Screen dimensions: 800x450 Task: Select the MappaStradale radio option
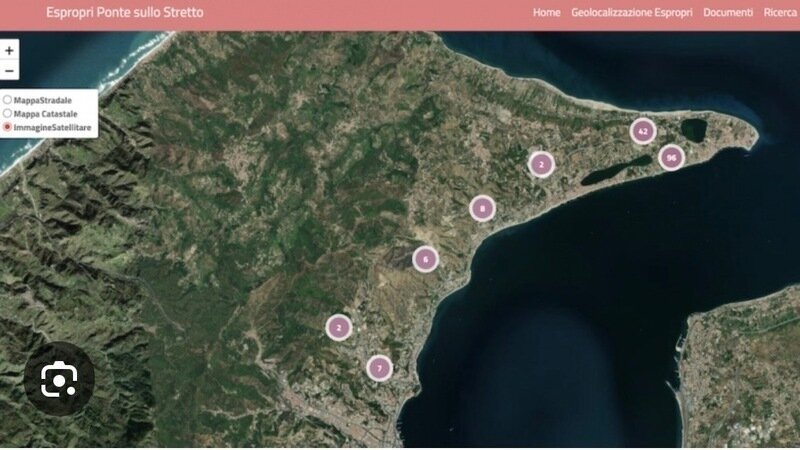click(x=8, y=100)
